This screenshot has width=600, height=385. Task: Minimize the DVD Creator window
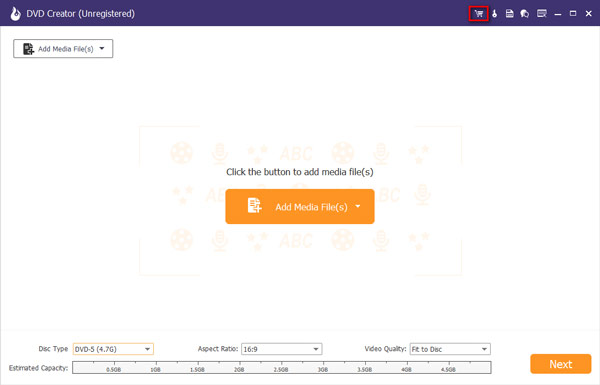(558, 14)
